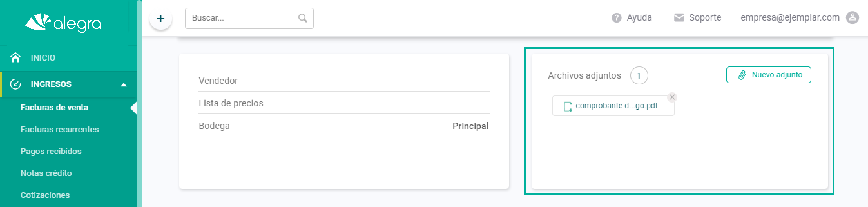
Task: Remove the comprobante attachment with the X
Action: [672, 97]
